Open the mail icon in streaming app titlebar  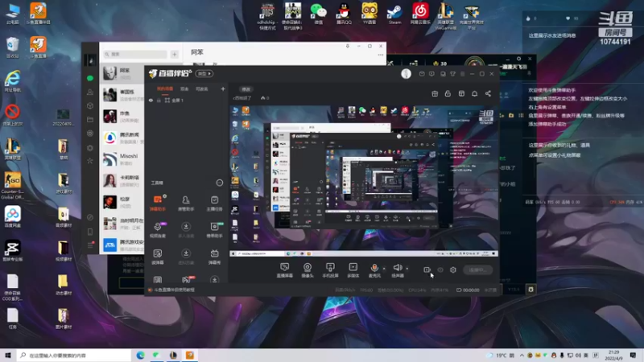422,74
